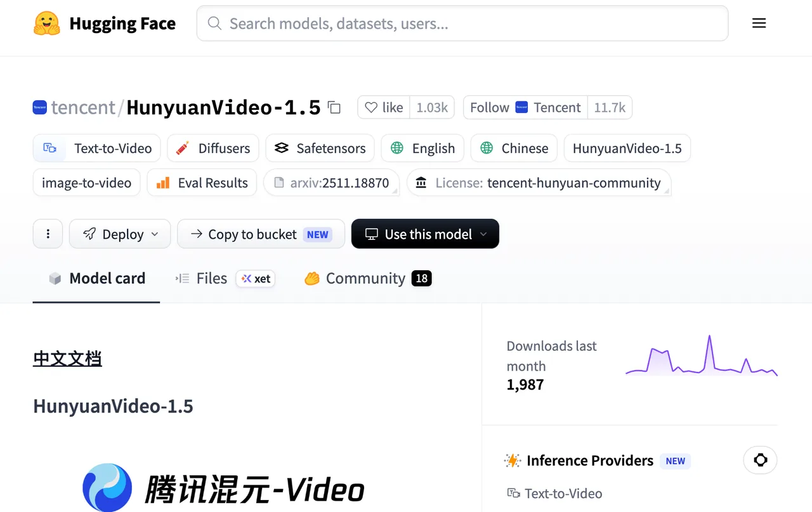Image resolution: width=812 pixels, height=512 pixels.
Task: Click the Eval Results bar chart icon
Action: (x=163, y=183)
